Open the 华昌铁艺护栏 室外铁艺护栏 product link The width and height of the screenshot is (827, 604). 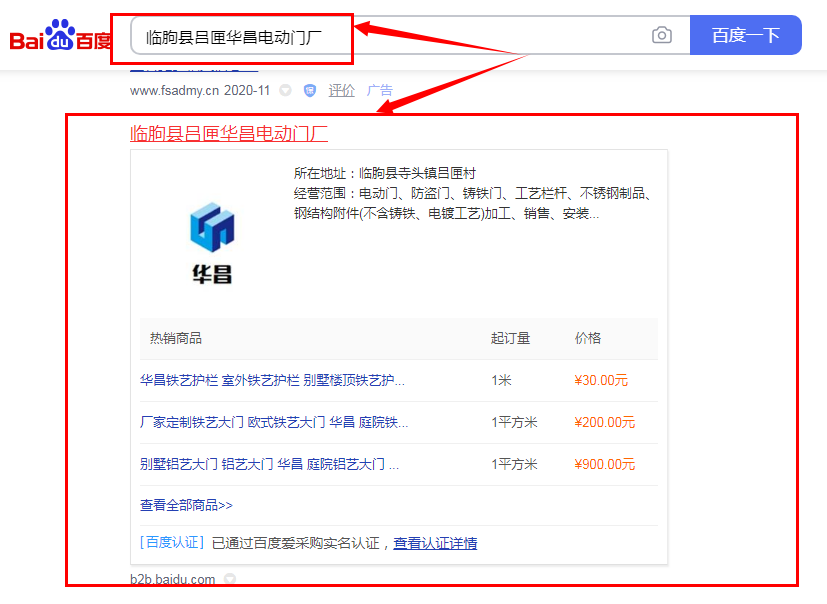pyautogui.click(x=272, y=380)
